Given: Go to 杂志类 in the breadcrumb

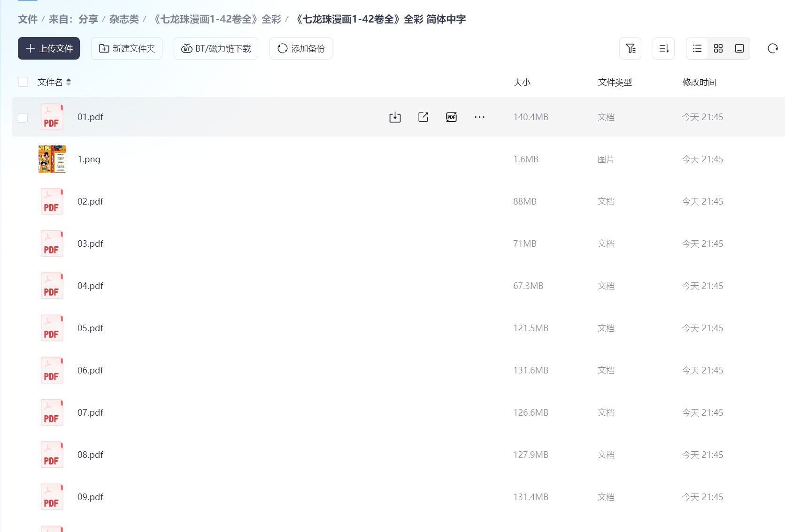Looking at the screenshot, I should point(124,19).
